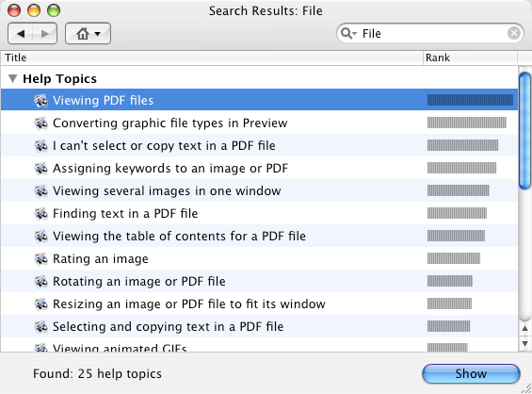This screenshot has width=532, height=394.
Task: Click the scrollbar down arrow
Action: [524, 344]
